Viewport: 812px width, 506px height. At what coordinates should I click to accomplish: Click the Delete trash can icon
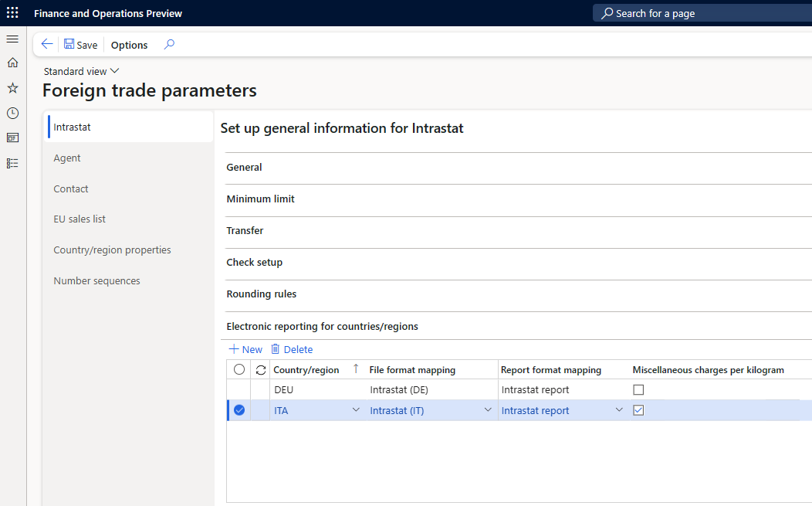275,349
